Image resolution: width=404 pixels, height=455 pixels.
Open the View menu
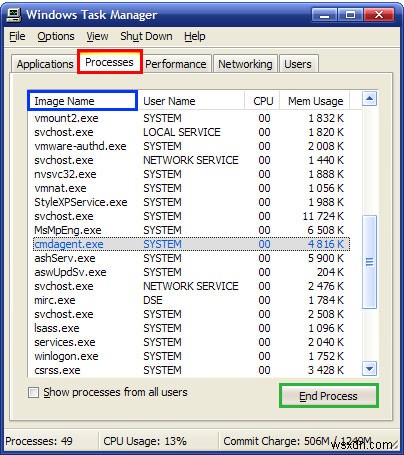tap(97, 36)
